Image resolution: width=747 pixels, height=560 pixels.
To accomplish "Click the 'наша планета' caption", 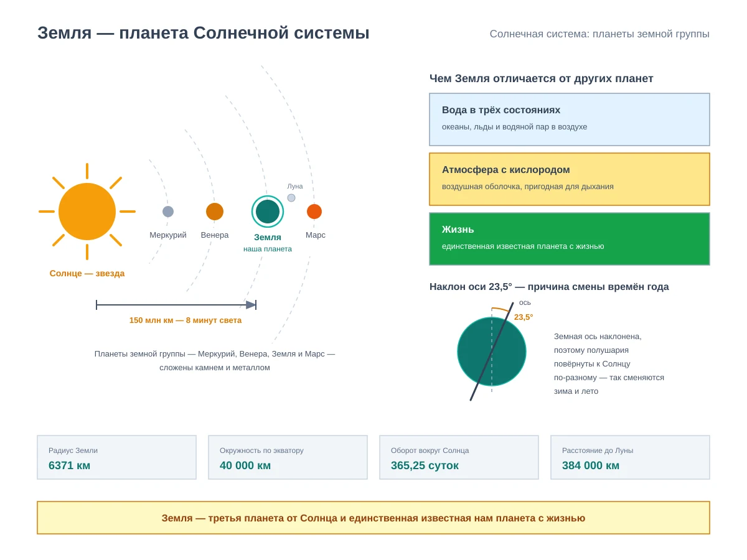I will [268, 249].
